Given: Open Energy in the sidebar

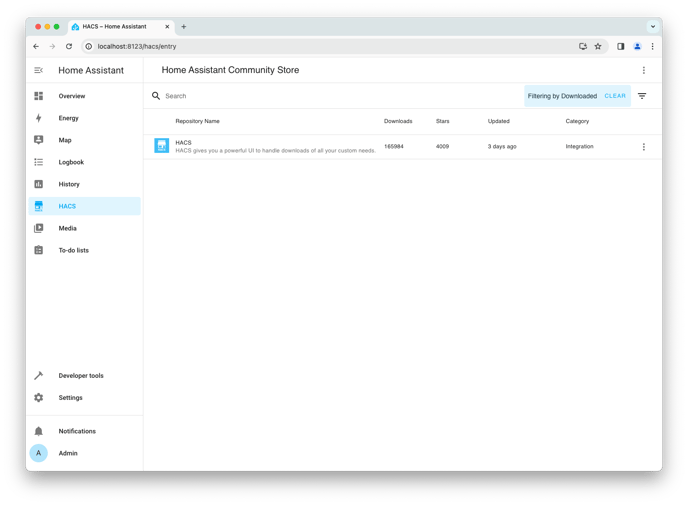Looking at the screenshot, I should tap(85, 118).
